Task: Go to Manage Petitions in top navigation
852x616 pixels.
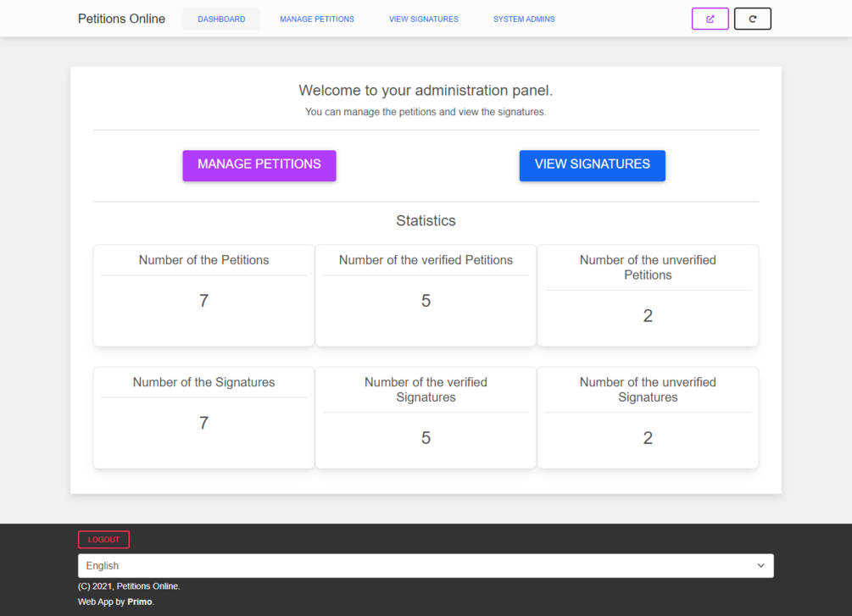Action: [317, 19]
